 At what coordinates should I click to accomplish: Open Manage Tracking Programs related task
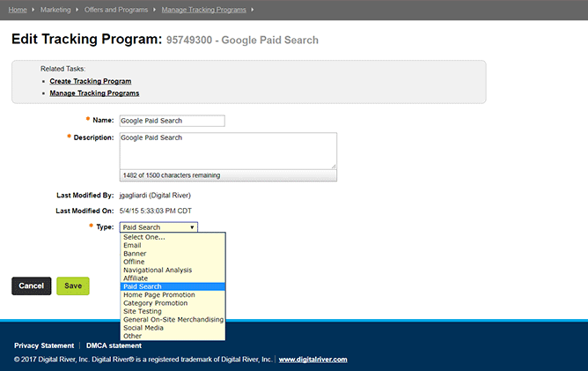pyautogui.click(x=94, y=93)
